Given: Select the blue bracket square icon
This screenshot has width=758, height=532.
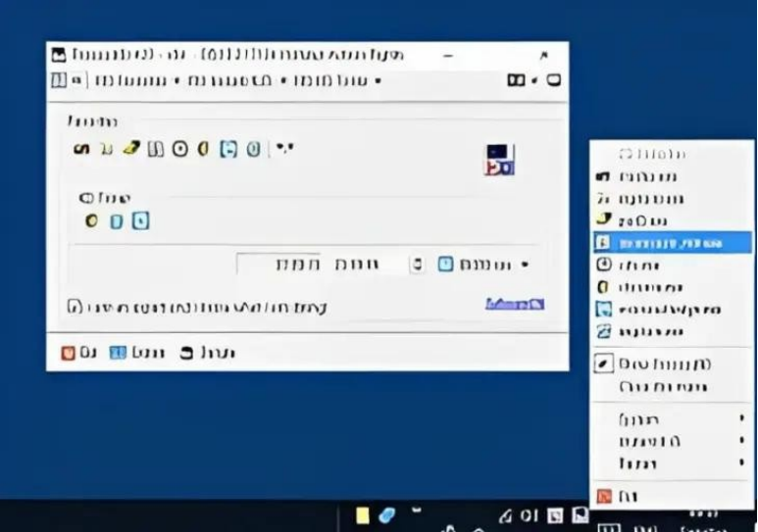Looking at the screenshot, I should click(x=228, y=149).
